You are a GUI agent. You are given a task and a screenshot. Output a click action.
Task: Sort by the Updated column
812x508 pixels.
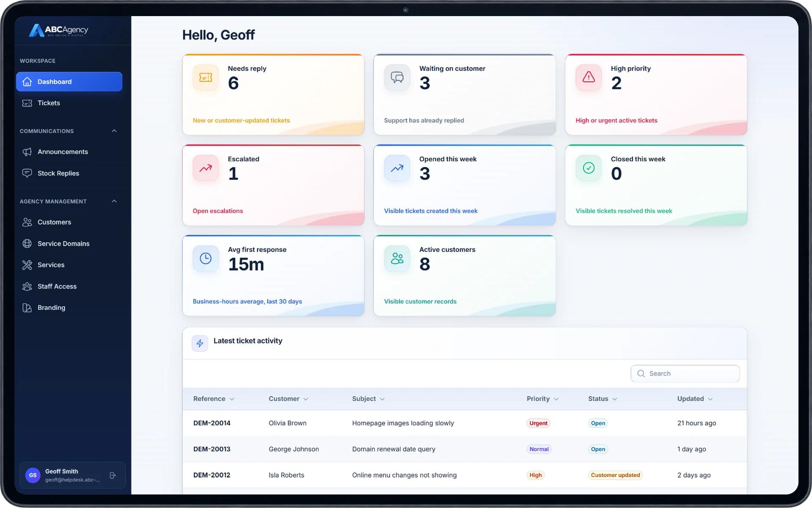coord(695,399)
